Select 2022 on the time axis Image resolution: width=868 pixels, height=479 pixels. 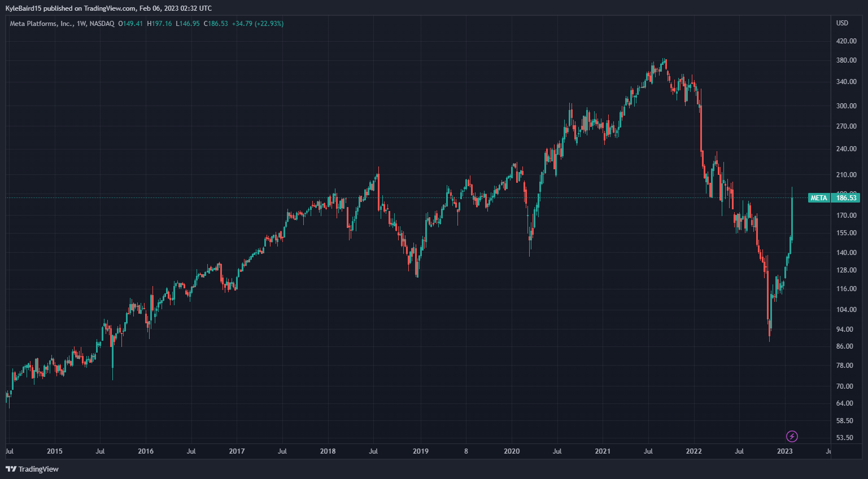pos(693,451)
